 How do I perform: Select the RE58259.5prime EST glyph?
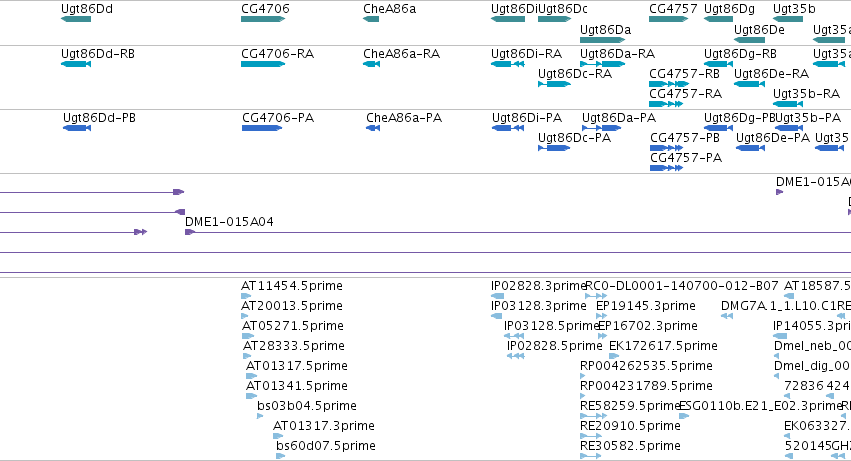[x=593, y=416]
